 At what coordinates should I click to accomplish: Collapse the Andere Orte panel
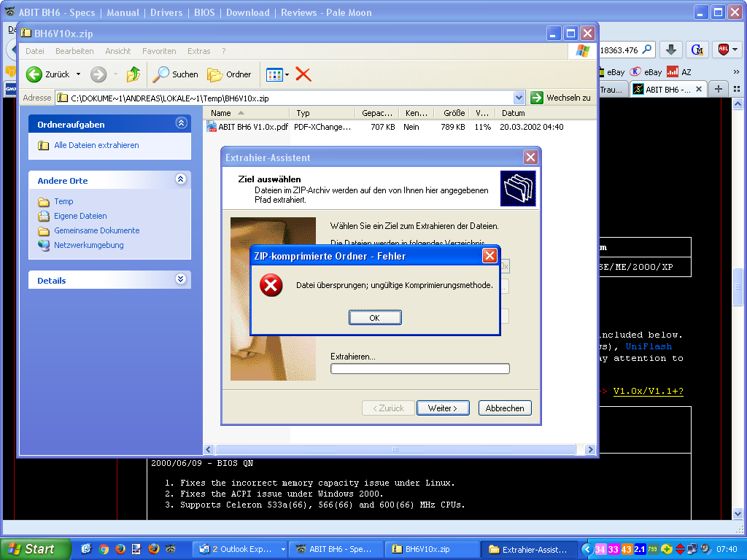tap(181, 179)
